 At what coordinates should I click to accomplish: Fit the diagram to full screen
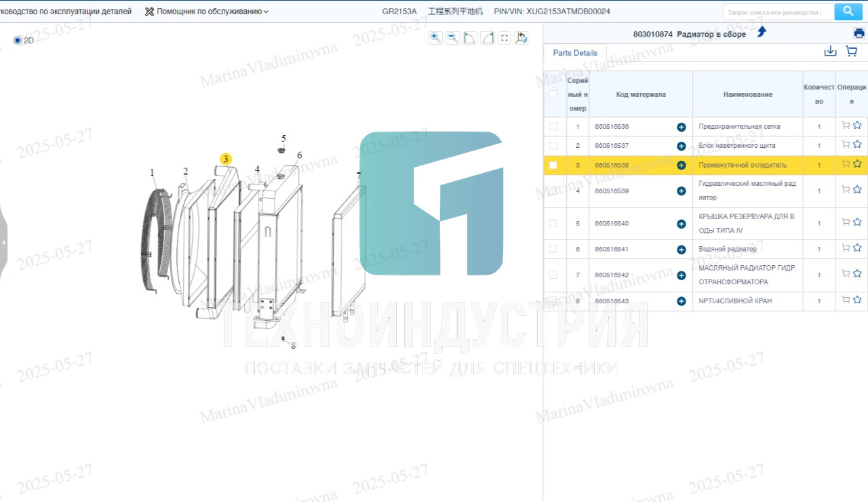point(505,38)
